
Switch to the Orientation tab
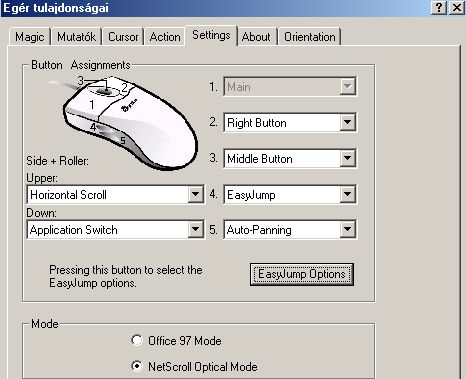pos(310,37)
